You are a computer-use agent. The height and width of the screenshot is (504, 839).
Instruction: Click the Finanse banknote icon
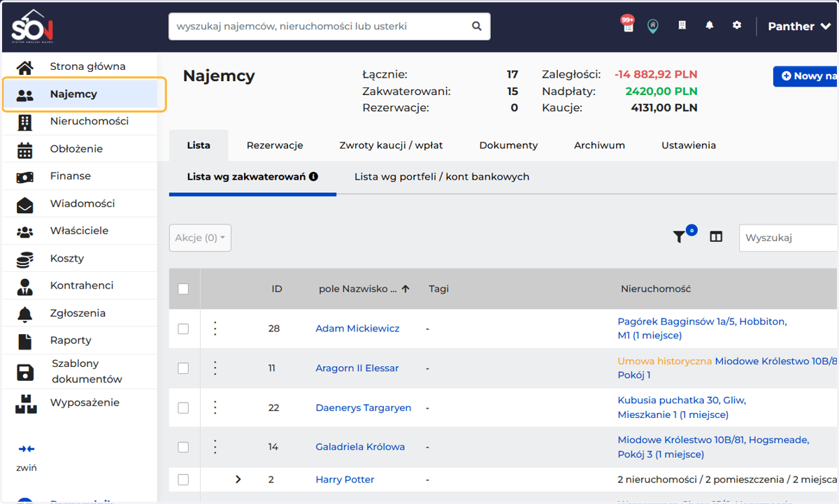click(x=24, y=178)
